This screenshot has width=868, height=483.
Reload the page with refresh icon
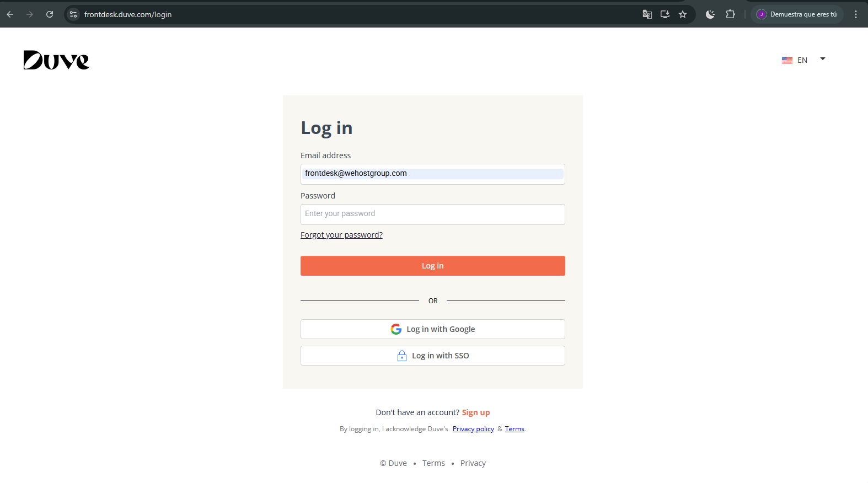(x=50, y=14)
